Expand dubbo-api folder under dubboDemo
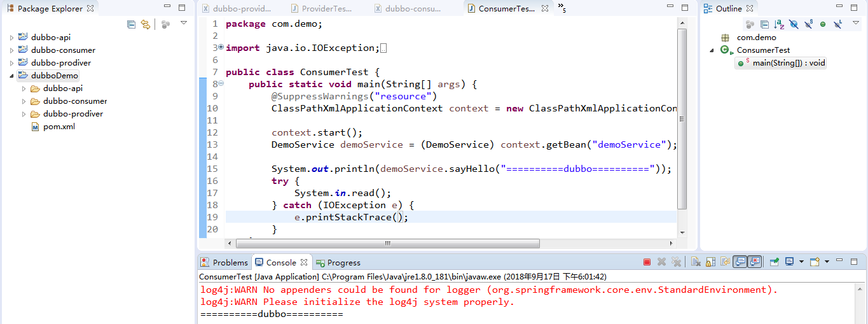868x324 pixels. pyautogui.click(x=24, y=88)
